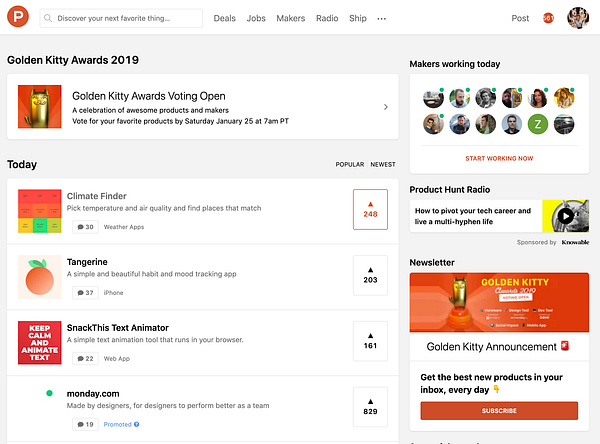Open the notifications badge icon
The height and width of the screenshot is (444, 600).
pyautogui.click(x=548, y=18)
